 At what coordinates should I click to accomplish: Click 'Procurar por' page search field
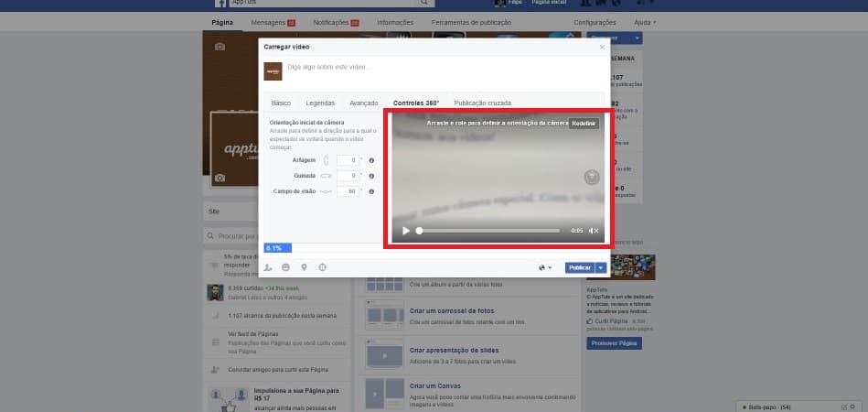pyautogui.click(x=232, y=236)
